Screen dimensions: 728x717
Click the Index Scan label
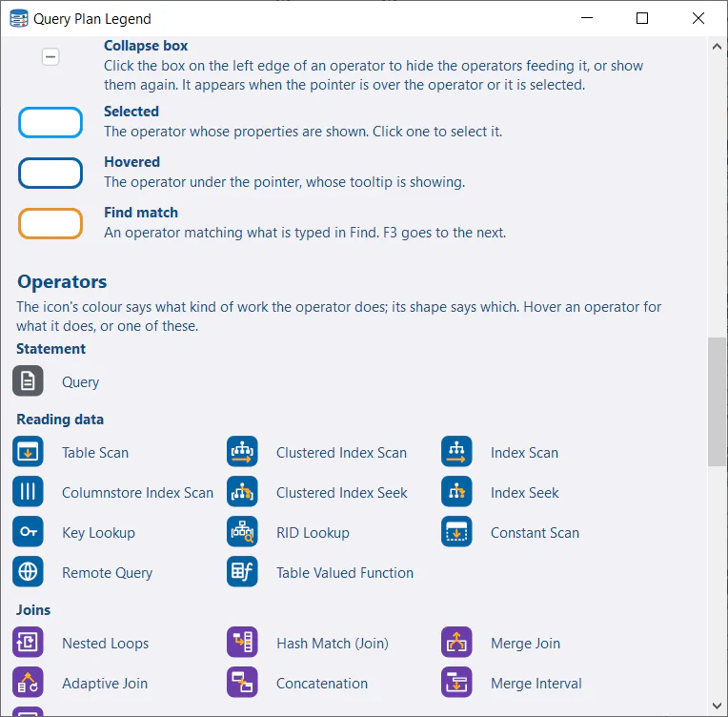525,453
